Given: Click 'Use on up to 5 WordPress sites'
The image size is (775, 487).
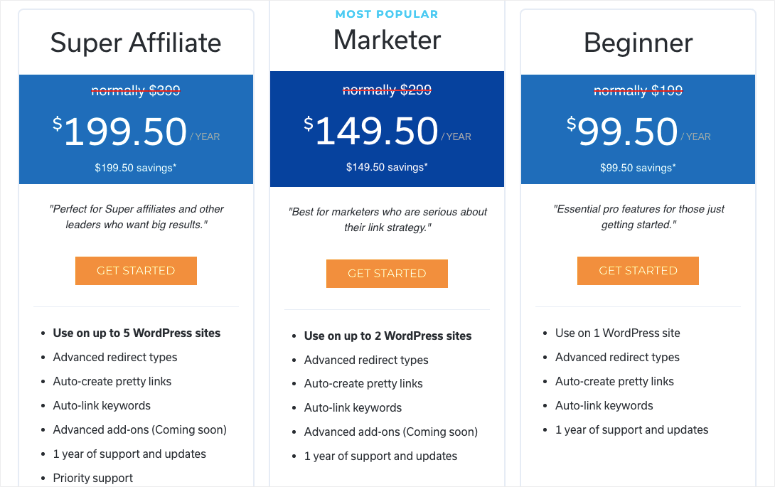Looking at the screenshot, I should coord(137,333).
